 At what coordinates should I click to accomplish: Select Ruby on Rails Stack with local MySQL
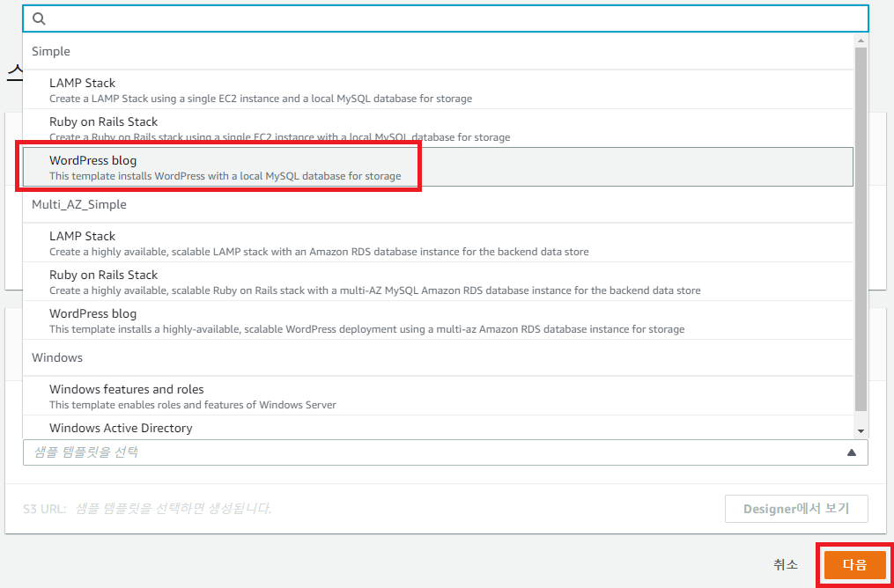(438, 129)
